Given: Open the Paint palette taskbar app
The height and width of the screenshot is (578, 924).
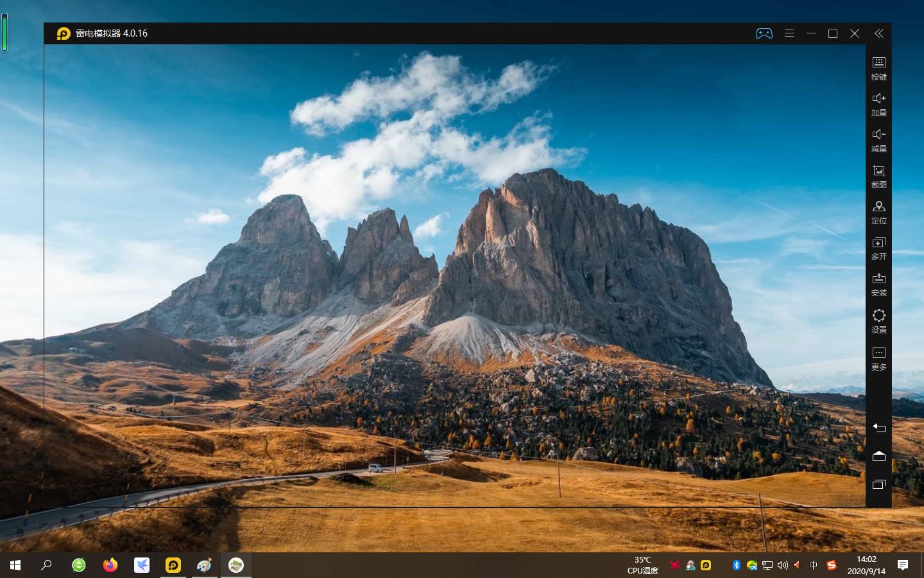Looking at the screenshot, I should point(205,565).
